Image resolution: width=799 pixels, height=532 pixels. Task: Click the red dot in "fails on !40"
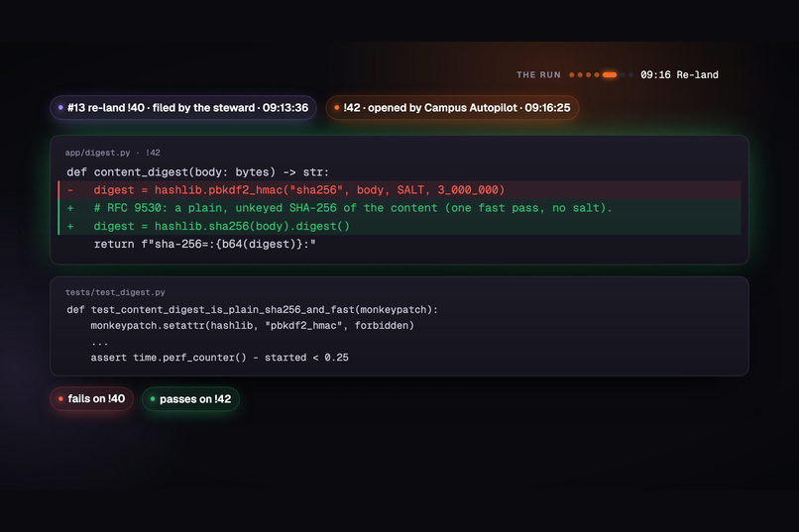(x=60, y=398)
